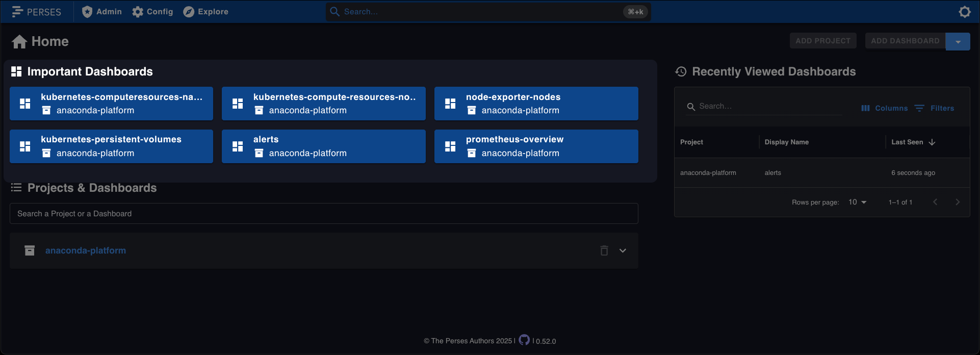
Task: Open prometheus-overview dashboard card
Action: point(536,146)
